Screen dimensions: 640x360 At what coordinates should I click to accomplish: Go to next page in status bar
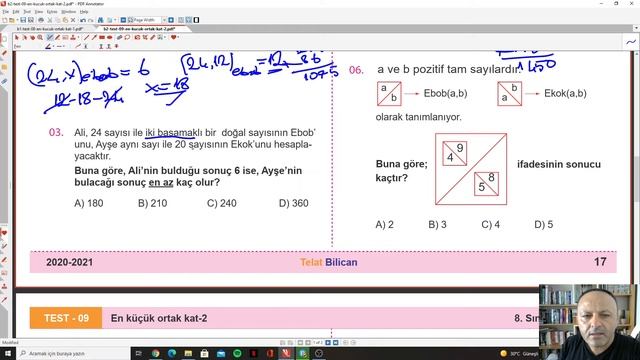[x=328, y=343]
